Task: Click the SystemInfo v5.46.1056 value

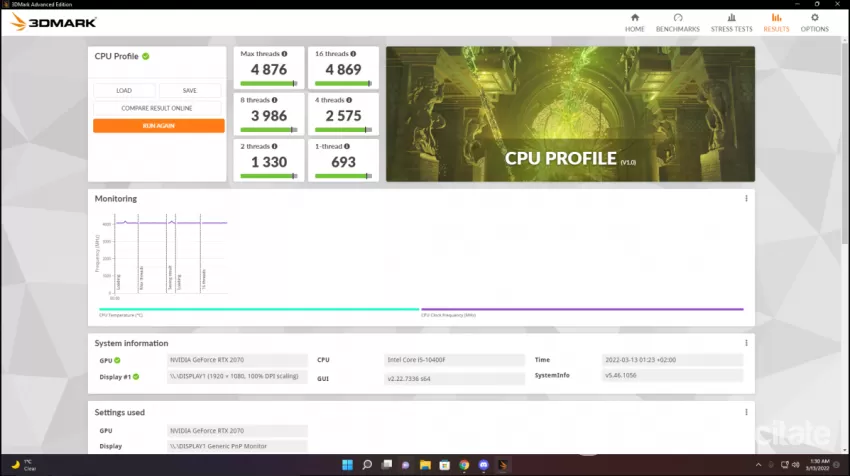Action: tap(672, 375)
